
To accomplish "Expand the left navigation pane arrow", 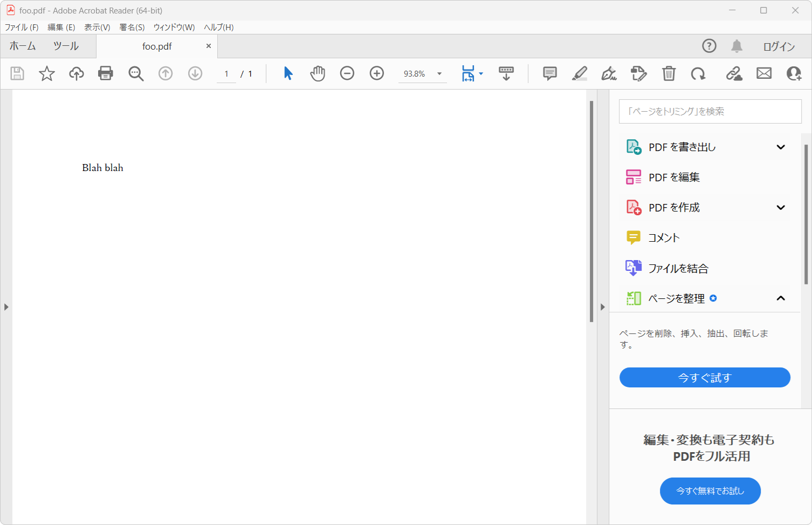I will coord(6,307).
